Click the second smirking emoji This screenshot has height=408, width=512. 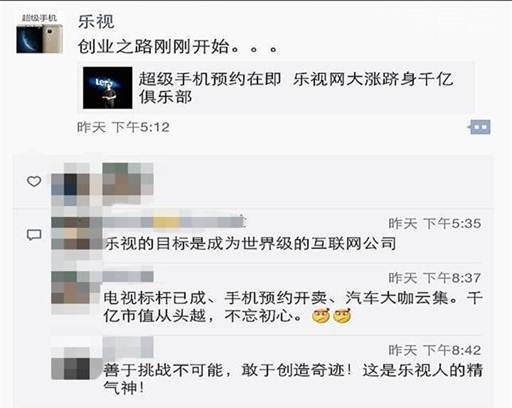(x=342, y=316)
